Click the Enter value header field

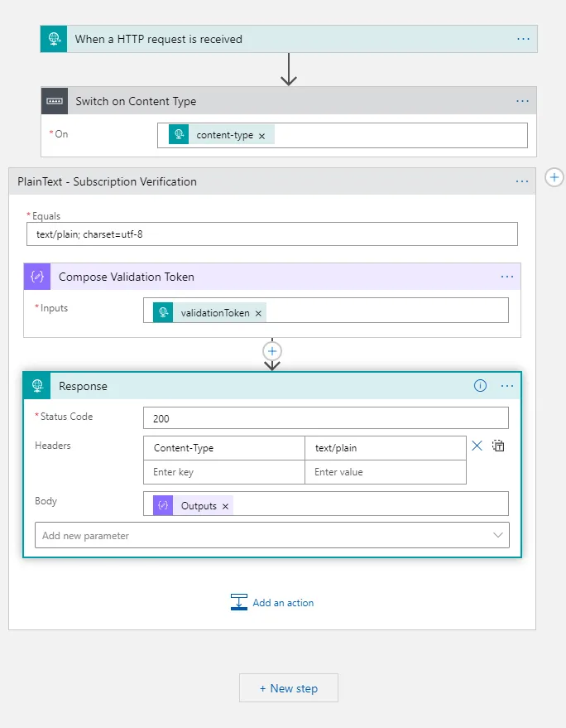[x=386, y=472]
